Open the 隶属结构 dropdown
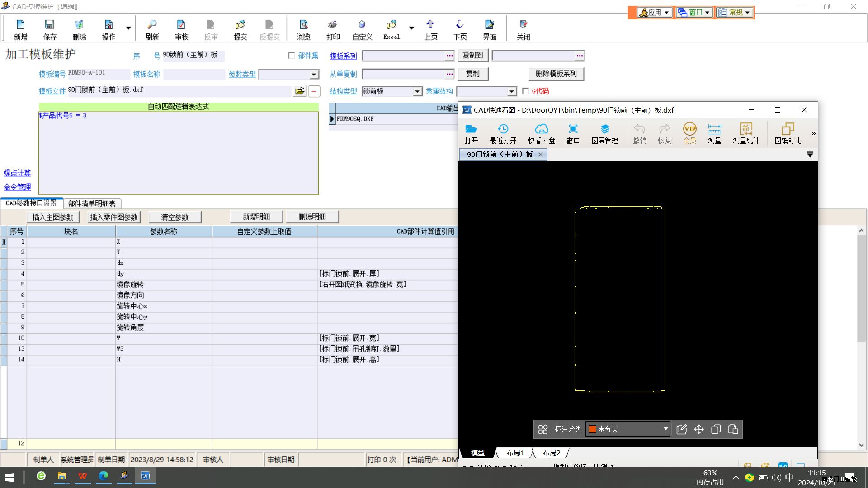Viewport: 868px width, 488px height. click(x=511, y=91)
